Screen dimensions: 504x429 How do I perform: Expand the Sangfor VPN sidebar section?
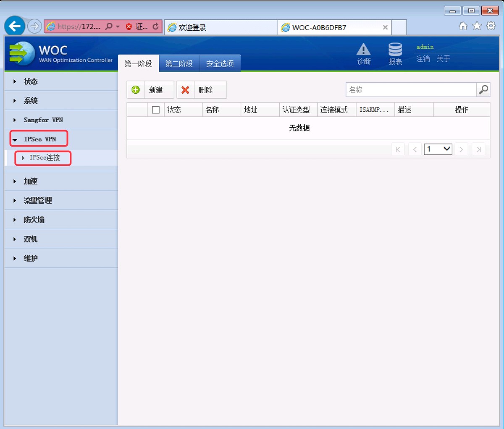tap(43, 120)
